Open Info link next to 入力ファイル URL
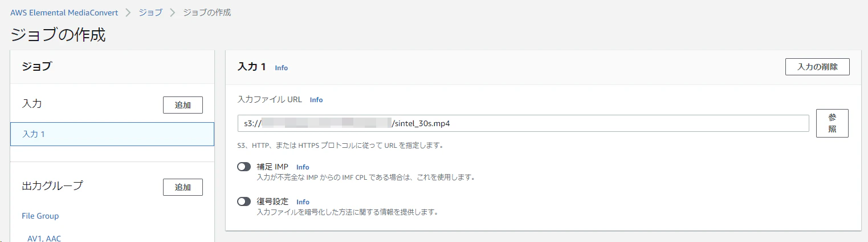The image size is (868, 242). pyautogui.click(x=316, y=100)
